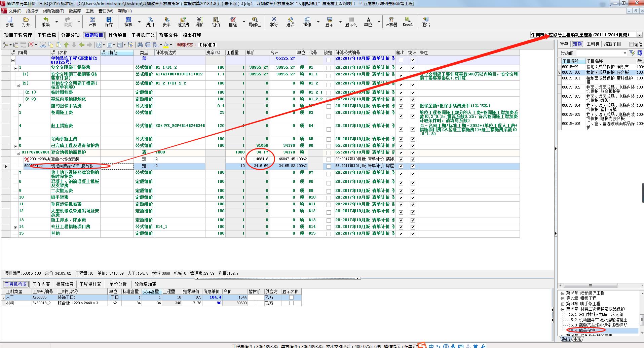Click the 项目特征 column header

(117, 53)
